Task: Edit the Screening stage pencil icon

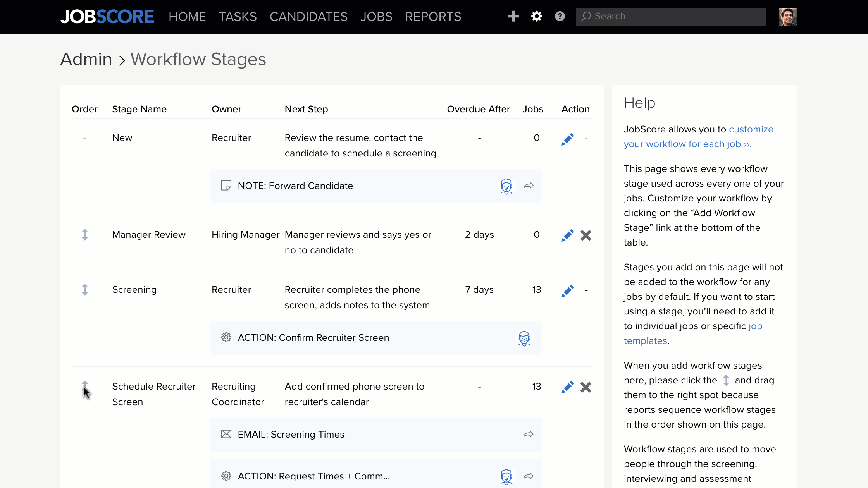Action: (x=568, y=291)
